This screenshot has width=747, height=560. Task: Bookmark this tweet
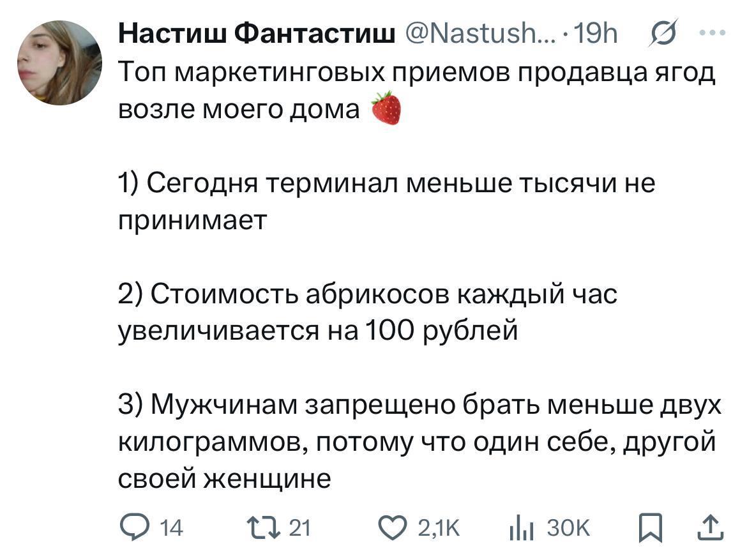651,527
